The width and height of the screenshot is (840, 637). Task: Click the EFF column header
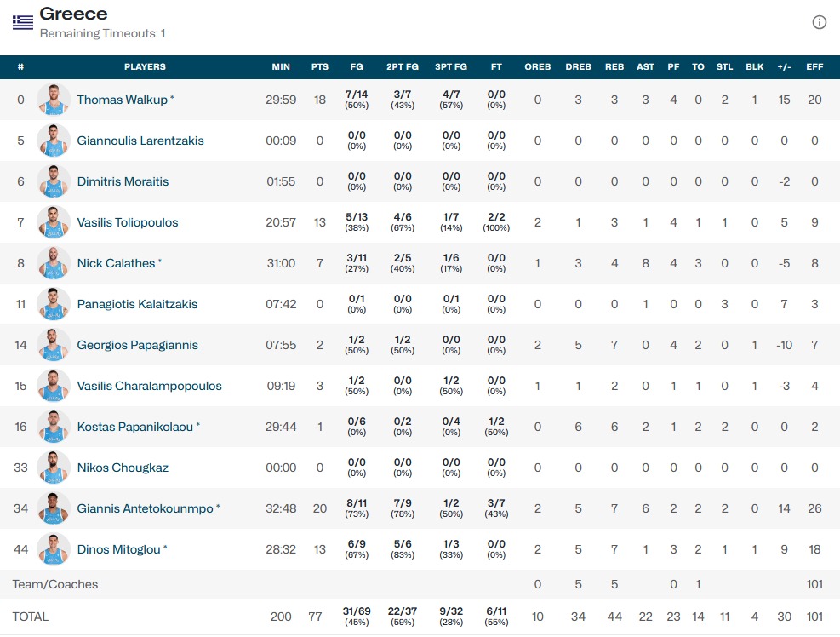pos(814,66)
